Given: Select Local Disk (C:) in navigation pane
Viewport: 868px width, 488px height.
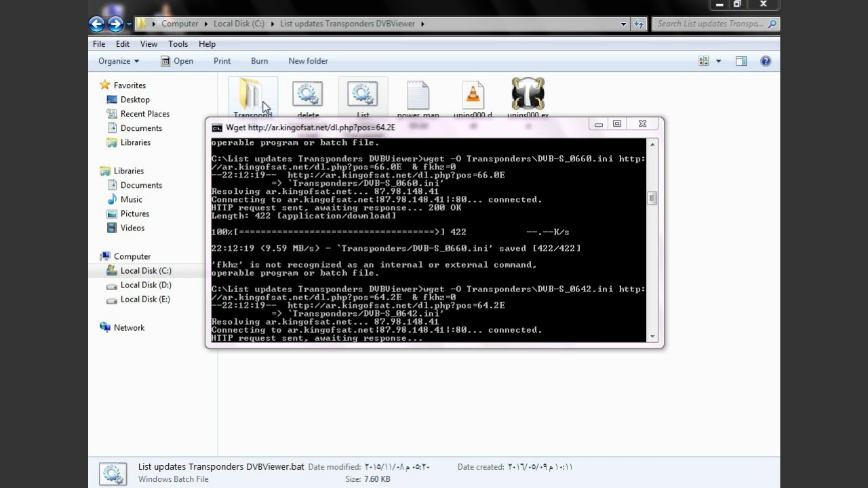Looking at the screenshot, I should pyautogui.click(x=146, y=270).
